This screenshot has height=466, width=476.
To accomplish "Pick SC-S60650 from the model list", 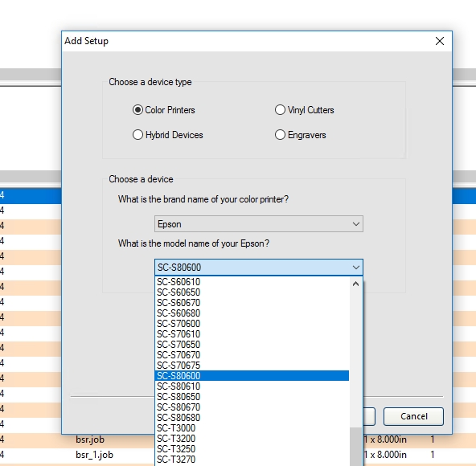I will (252, 292).
